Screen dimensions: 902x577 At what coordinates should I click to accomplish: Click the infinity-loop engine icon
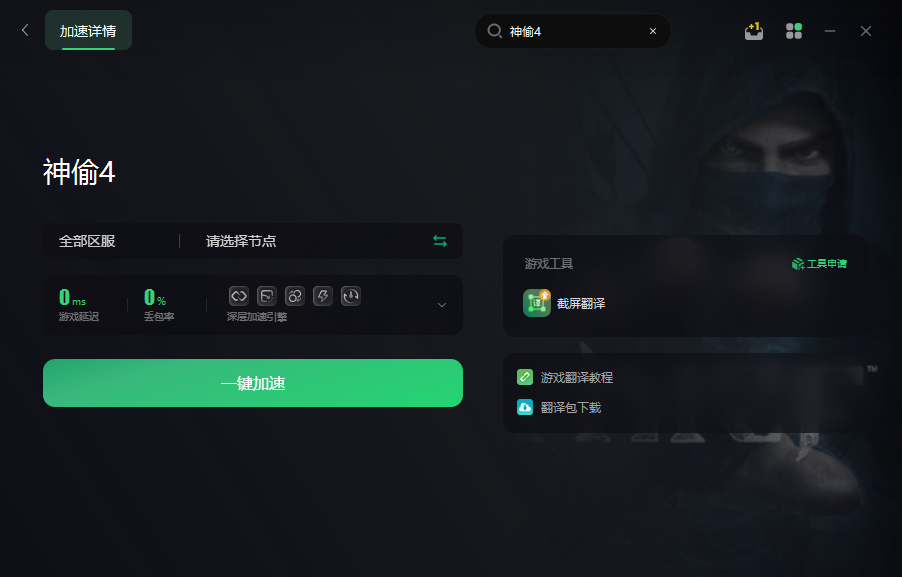(x=239, y=296)
